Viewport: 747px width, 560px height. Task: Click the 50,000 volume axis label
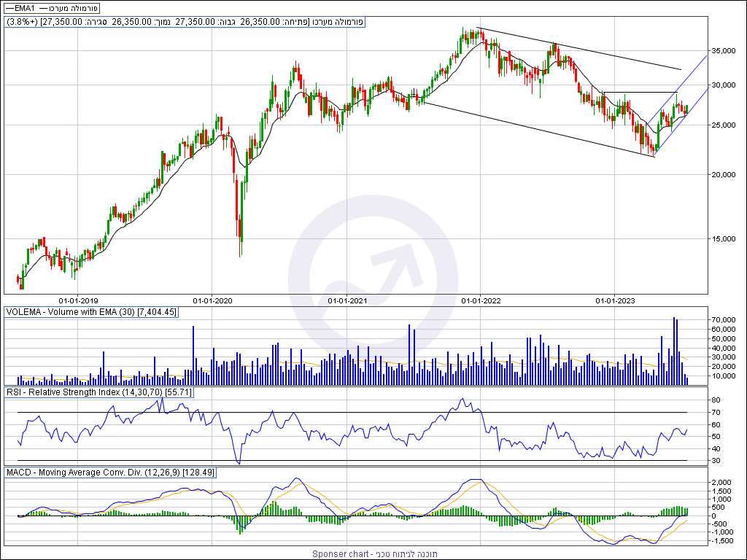point(723,338)
